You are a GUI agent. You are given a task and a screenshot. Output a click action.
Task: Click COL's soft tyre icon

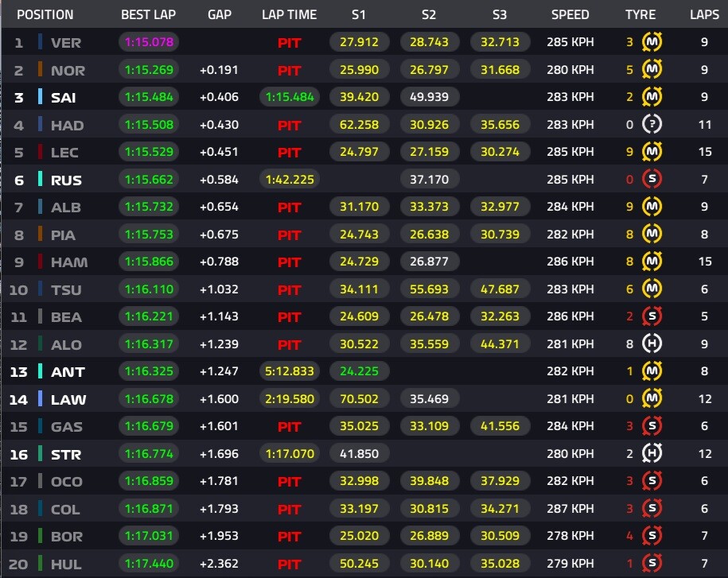pyautogui.click(x=652, y=508)
